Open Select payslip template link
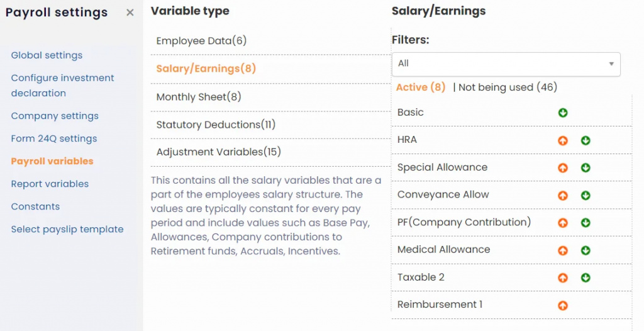644x331 pixels. point(67,229)
